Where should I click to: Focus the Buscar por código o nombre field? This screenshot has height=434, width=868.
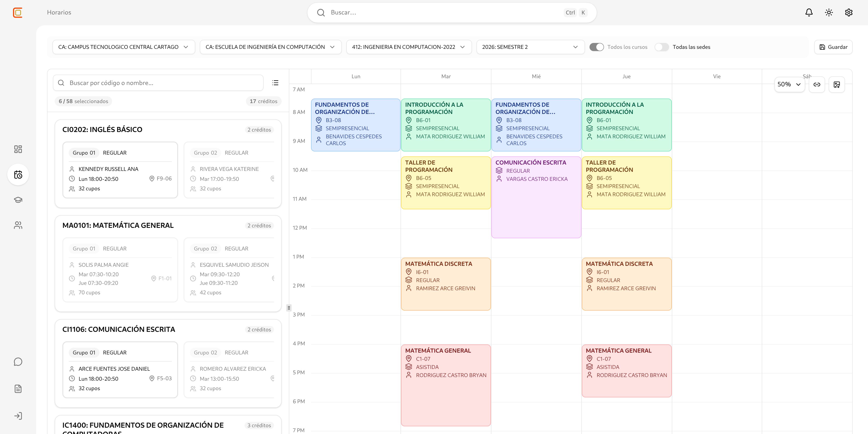point(158,83)
